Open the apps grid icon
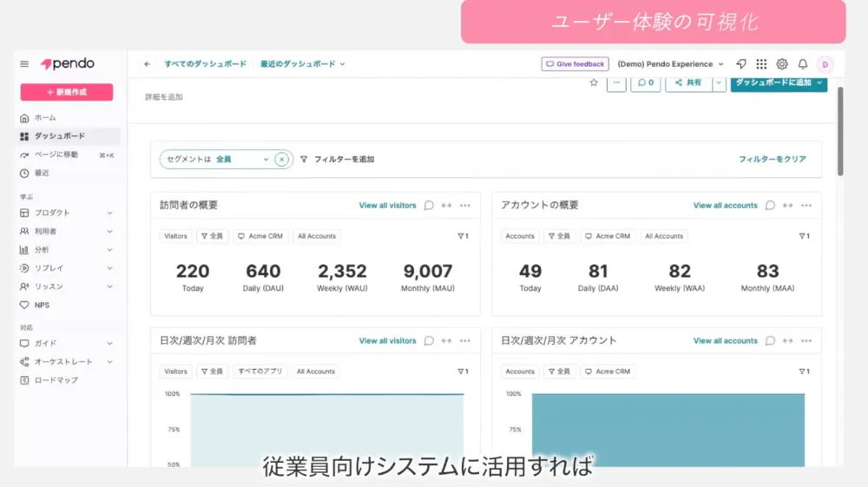The image size is (868, 487). pyautogui.click(x=762, y=64)
